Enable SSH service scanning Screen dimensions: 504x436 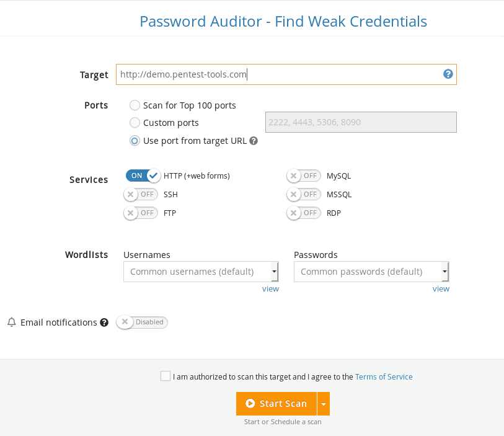coord(141,194)
